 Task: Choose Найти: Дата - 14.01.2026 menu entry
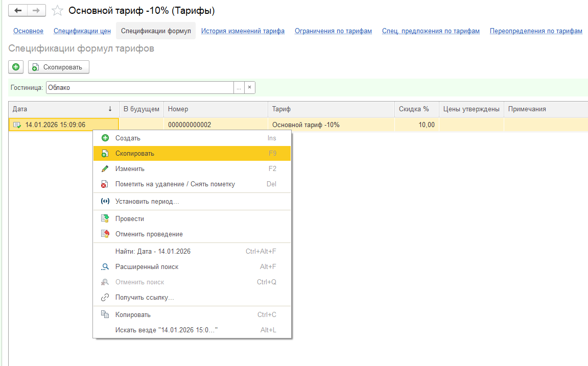(192, 251)
